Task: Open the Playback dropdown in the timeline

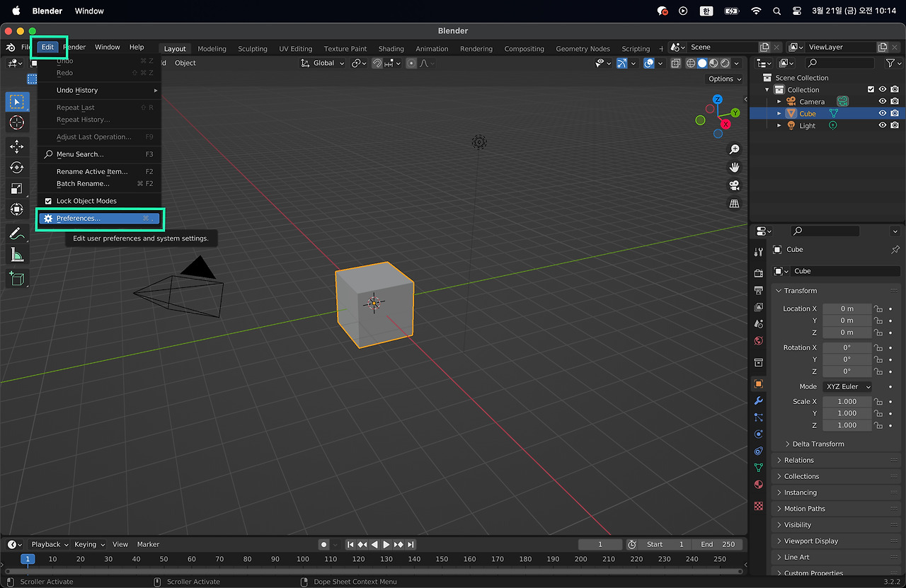Action: click(50, 544)
